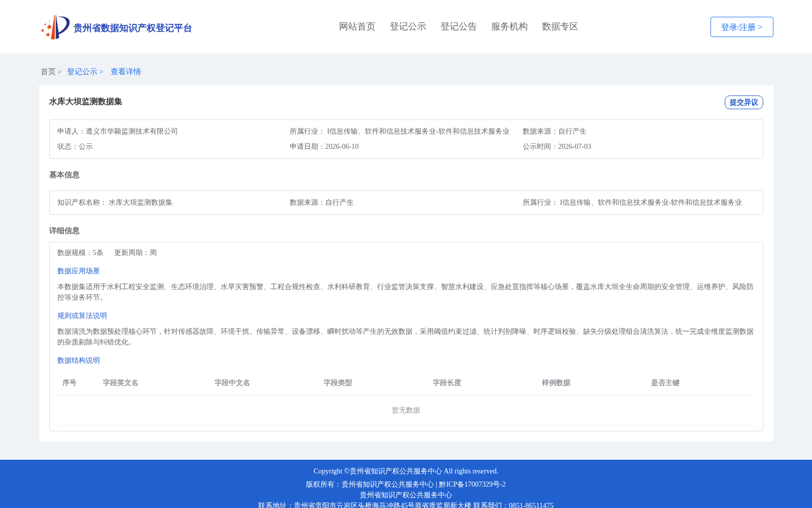The height and width of the screenshot is (508, 812).
Task: Click the 样例数据 column header
Action: (556, 383)
